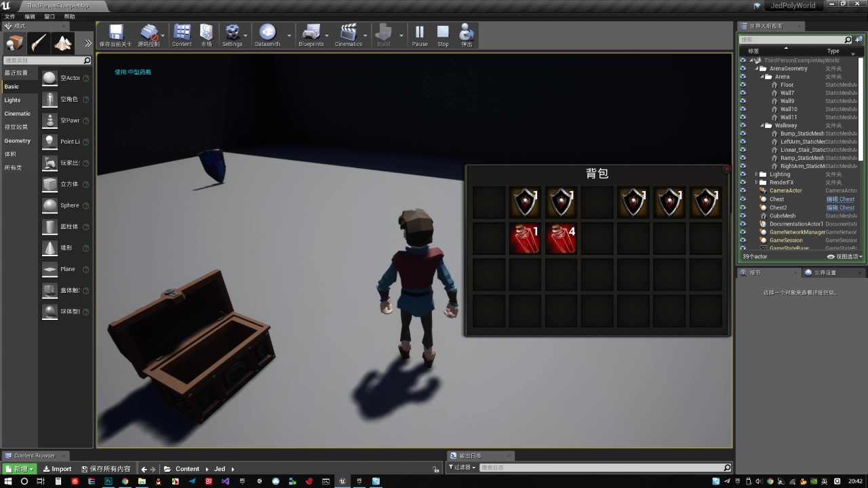This screenshot has height=488, width=868.
Task: Hide the Wall7 actor with its eye icon
Action: (743, 93)
